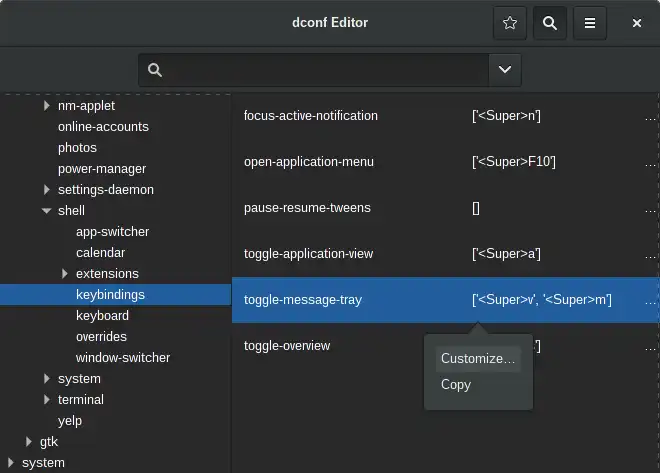Viewport: 660px width, 473px height.
Task: Click into the search path field
Action: 314,70
